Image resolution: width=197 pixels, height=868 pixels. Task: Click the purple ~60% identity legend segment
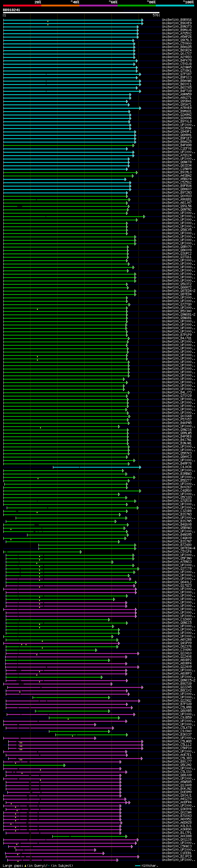click(99, 6)
